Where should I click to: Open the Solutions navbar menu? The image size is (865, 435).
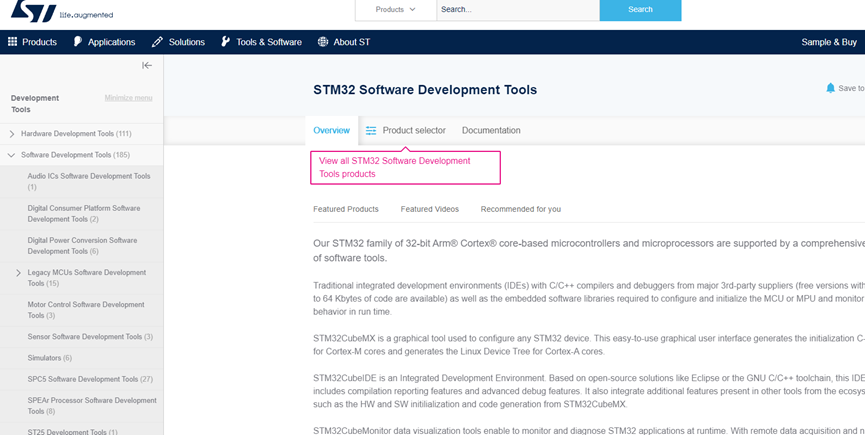click(x=186, y=42)
